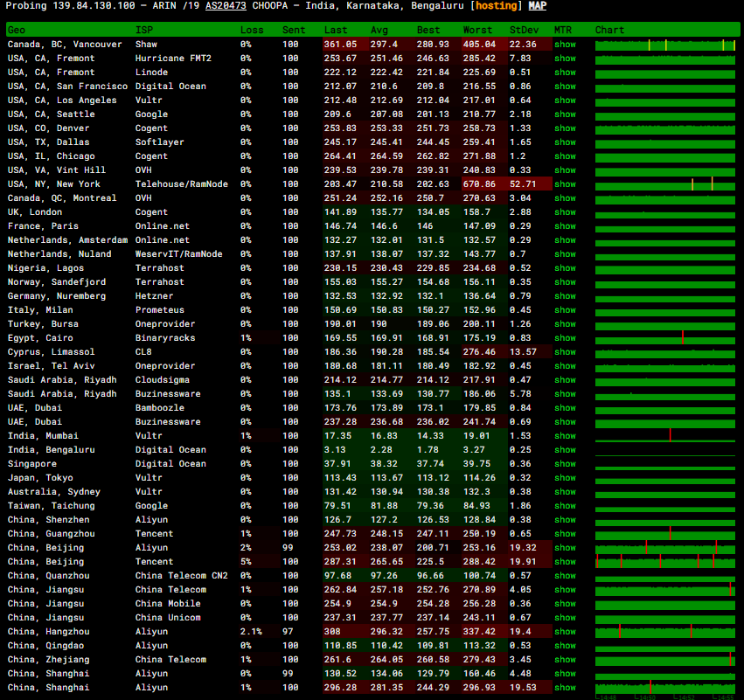744x700 pixels.
Task: Click the Avg column header
Action: click(379, 30)
